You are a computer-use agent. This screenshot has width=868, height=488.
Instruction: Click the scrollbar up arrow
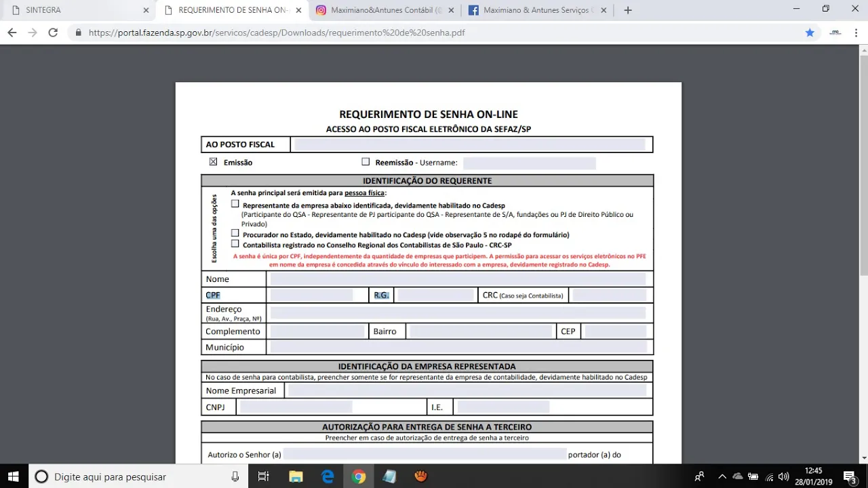pos(863,50)
